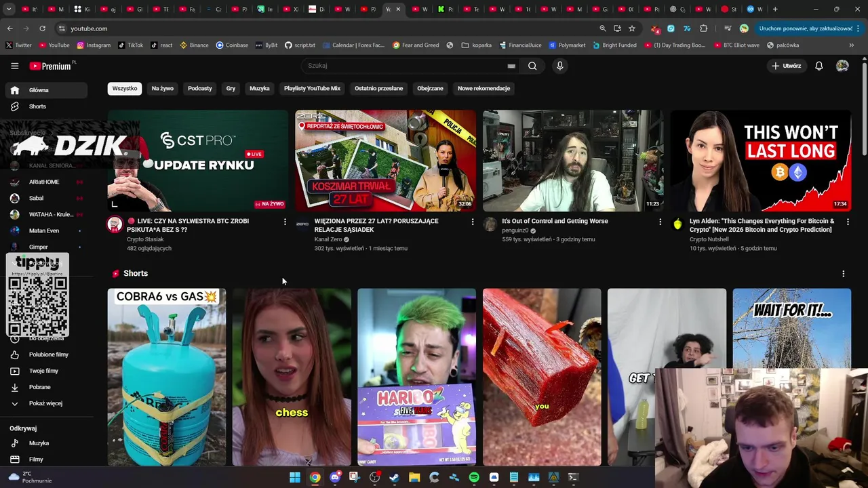Select the Muzyka filter chip
Screen dimensions: 868x488
(x=260, y=88)
